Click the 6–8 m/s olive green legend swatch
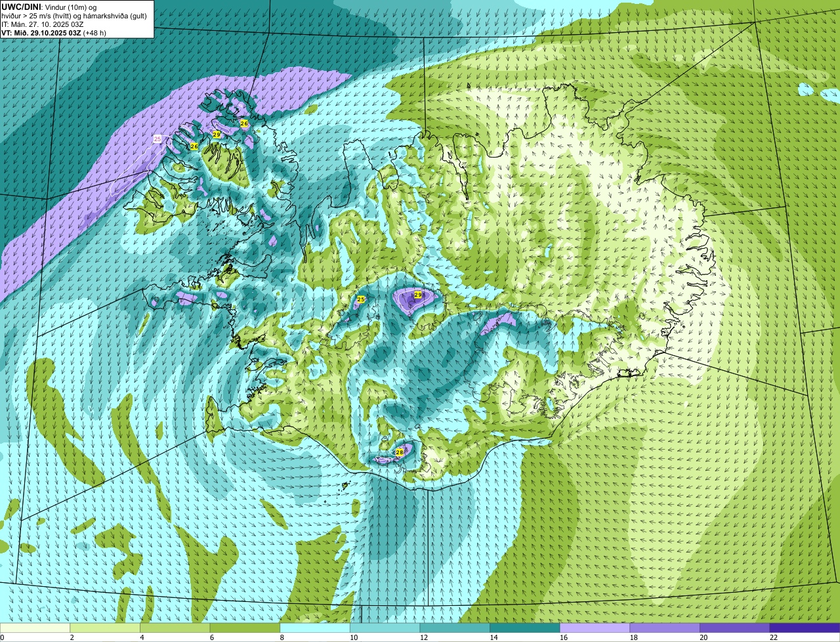Viewport: 840px width, 642px height. tap(245, 628)
